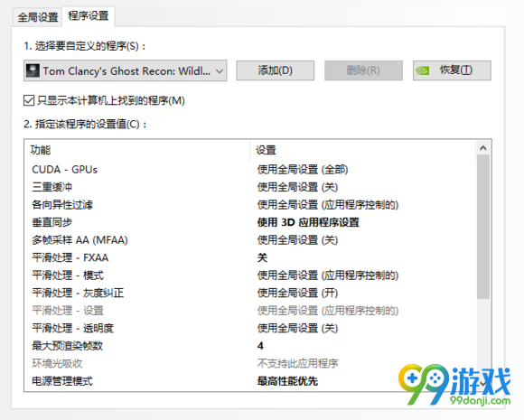Select the 最大预渲染帧数 row

click(x=250, y=346)
